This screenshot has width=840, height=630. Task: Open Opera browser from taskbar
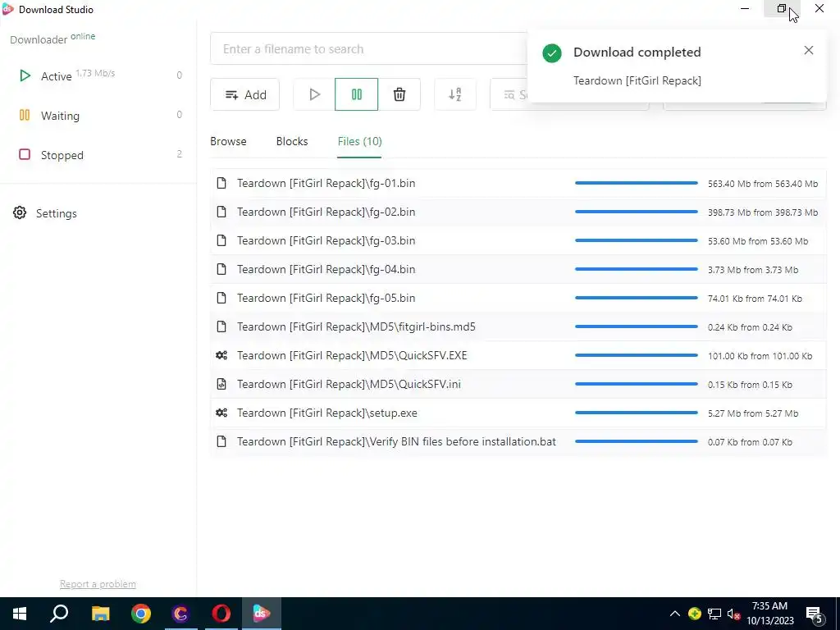[221, 614]
